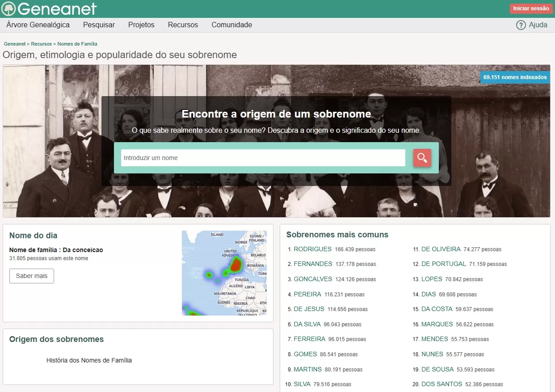Open the Recursos menu
The width and height of the screenshot is (555, 392).
pyautogui.click(x=183, y=25)
